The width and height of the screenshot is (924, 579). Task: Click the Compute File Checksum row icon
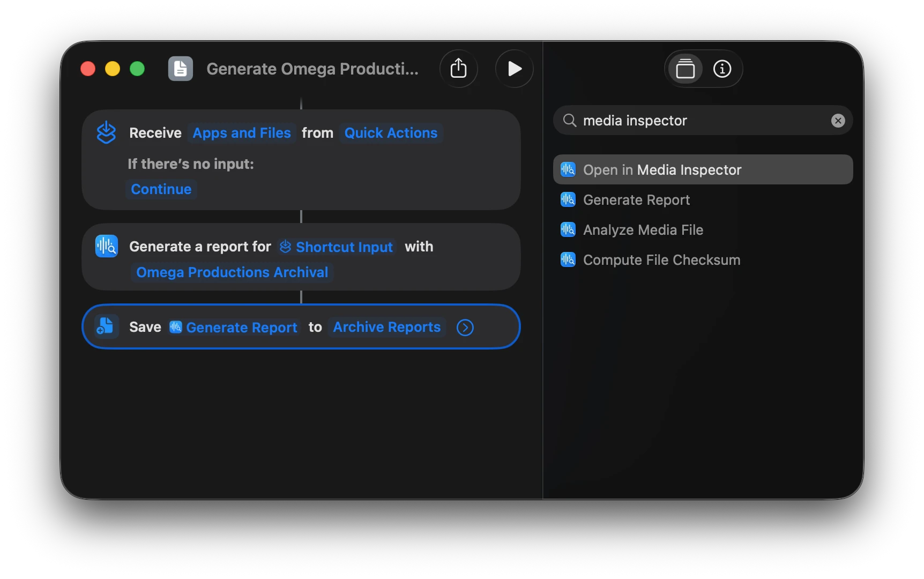coord(568,259)
